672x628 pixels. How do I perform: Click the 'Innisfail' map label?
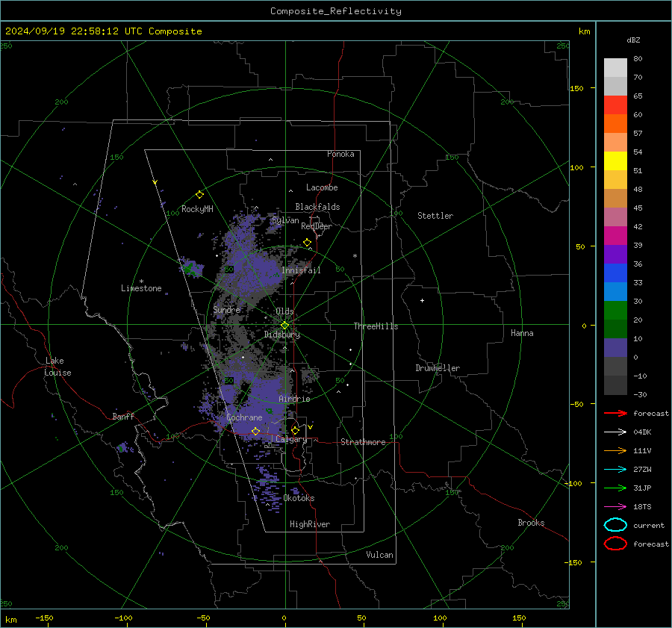[x=301, y=270]
